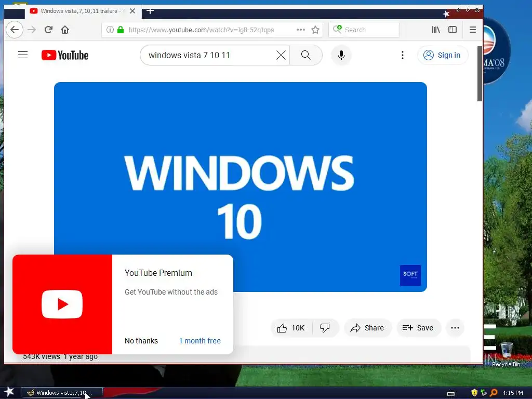Share the video
The image size is (532, 399).
coord(368,328)
